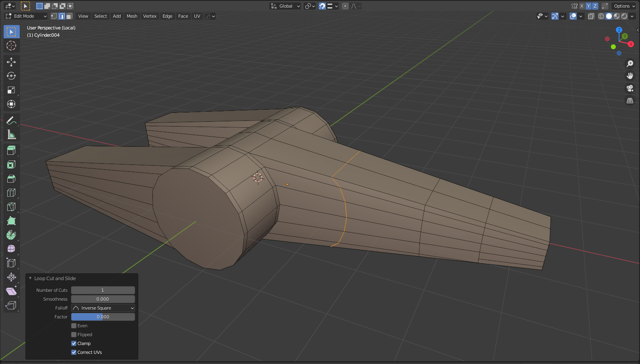Viewport: 640px width, 364px height.
Task: Select the Transform tool
Action: click(11, 104)
